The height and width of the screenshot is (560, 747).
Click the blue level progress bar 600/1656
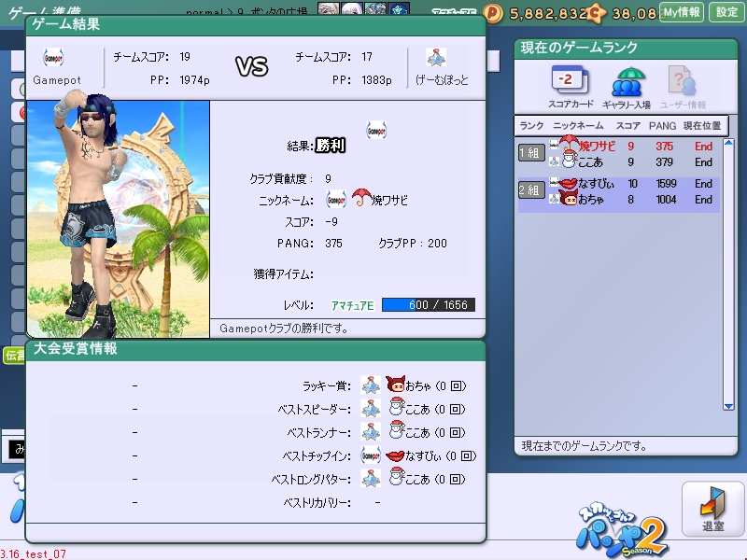point(428,305)
